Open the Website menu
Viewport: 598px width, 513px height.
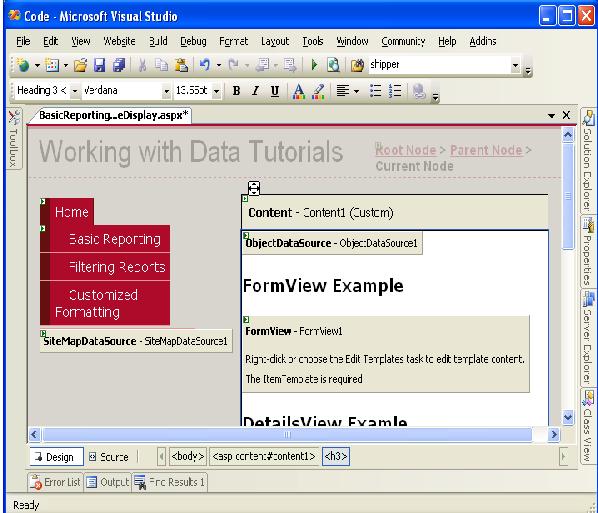(119, 41)
